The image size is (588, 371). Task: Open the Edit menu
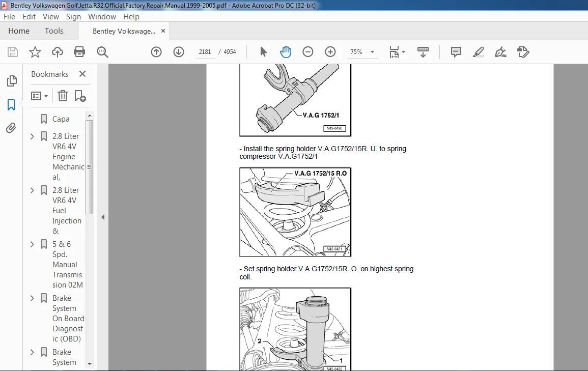tap(29, 16)
